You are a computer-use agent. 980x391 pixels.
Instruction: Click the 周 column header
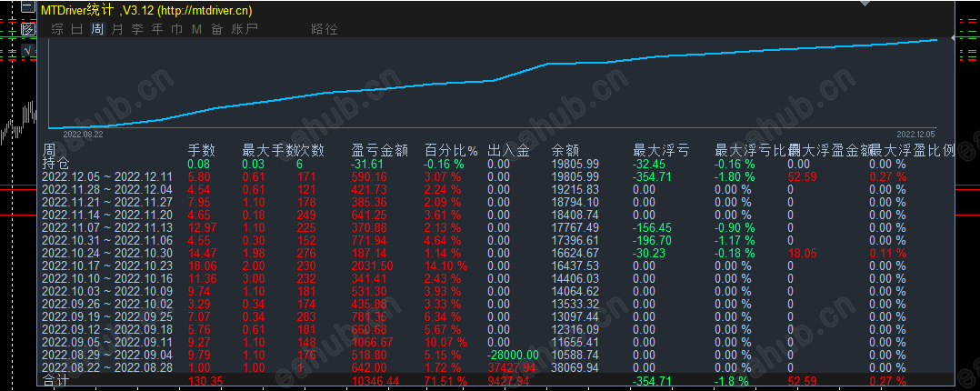click(49, 150)
